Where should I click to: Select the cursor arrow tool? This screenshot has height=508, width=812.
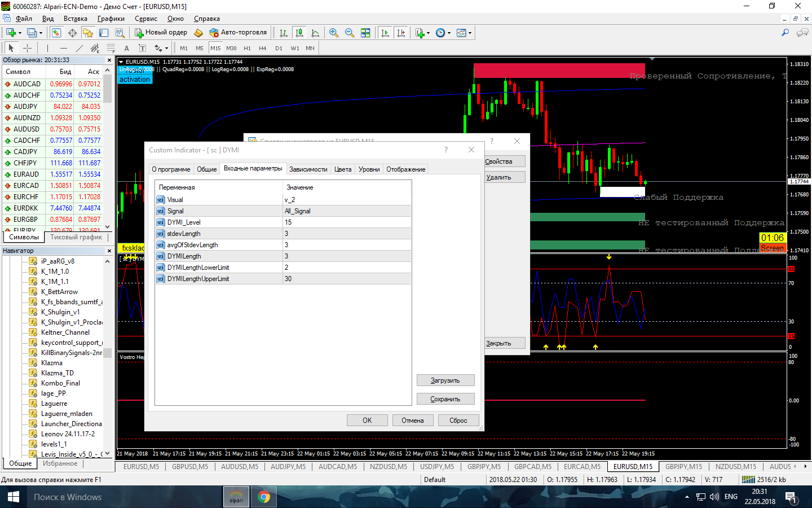point(11,48)
